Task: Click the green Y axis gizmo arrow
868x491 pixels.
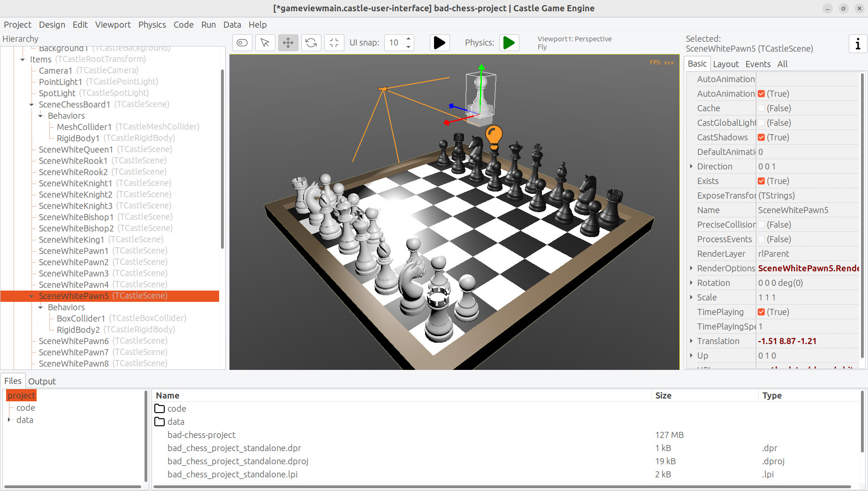Action: click(481, 68)
